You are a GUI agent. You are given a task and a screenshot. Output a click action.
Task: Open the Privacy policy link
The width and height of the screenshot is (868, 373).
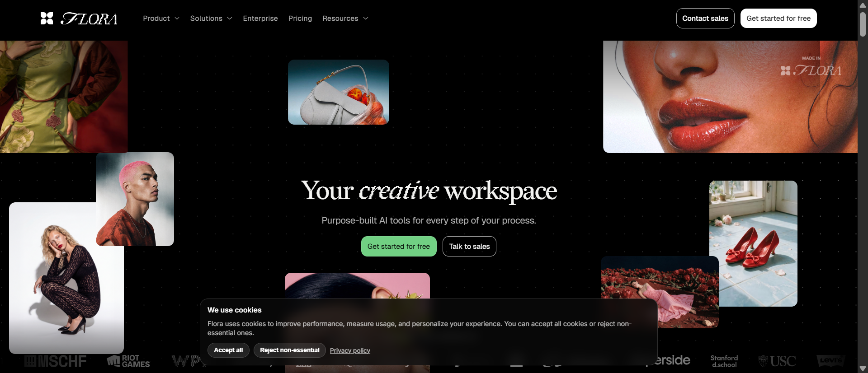point(350,351)
